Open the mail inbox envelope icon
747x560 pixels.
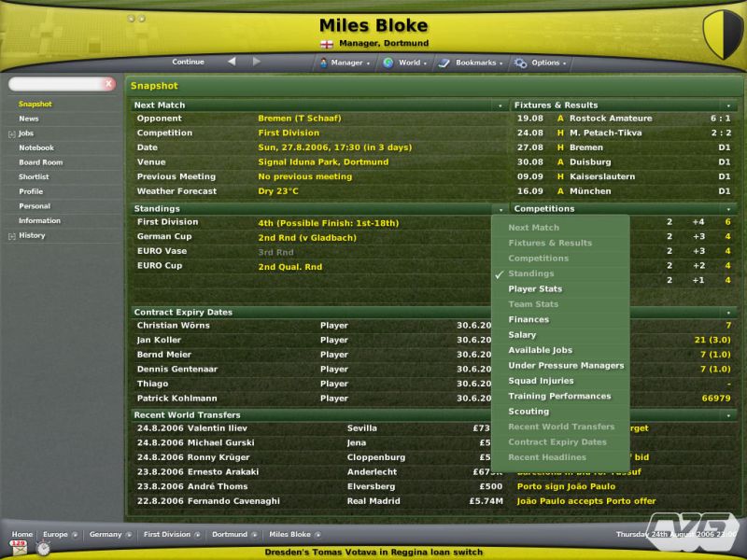tap(19, 549)
